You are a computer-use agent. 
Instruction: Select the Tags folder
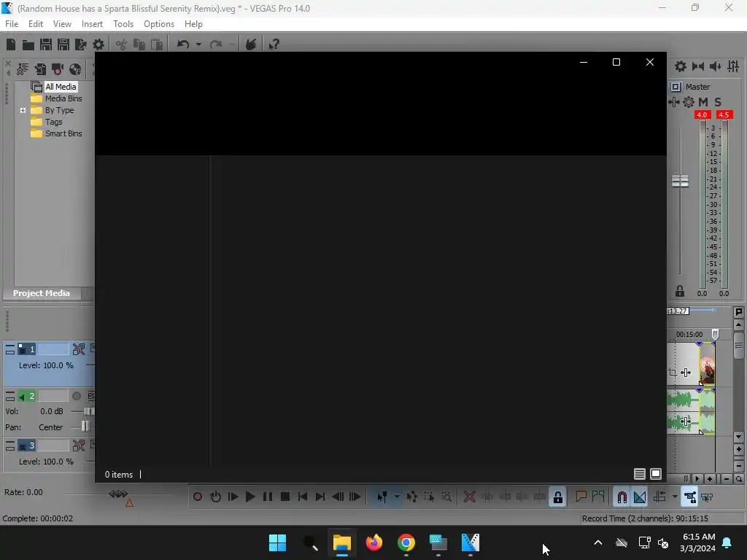(53, 122)
